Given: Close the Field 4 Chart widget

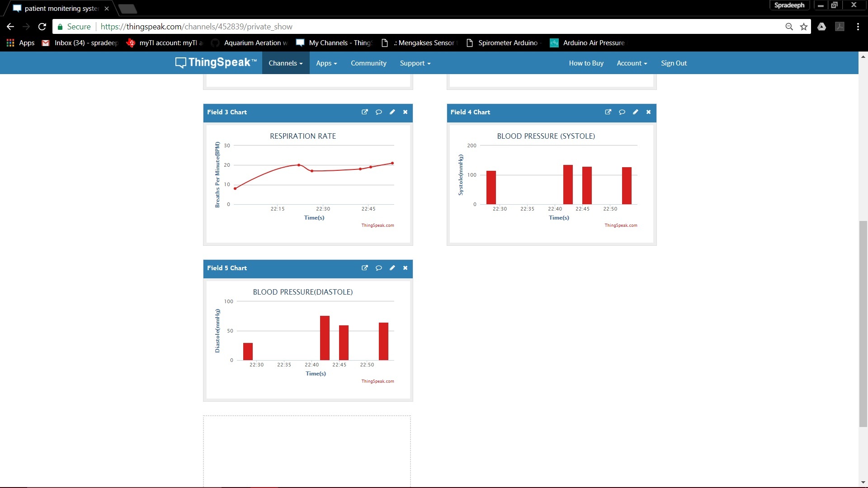Looking at the screenshot, I should [649, 112].
